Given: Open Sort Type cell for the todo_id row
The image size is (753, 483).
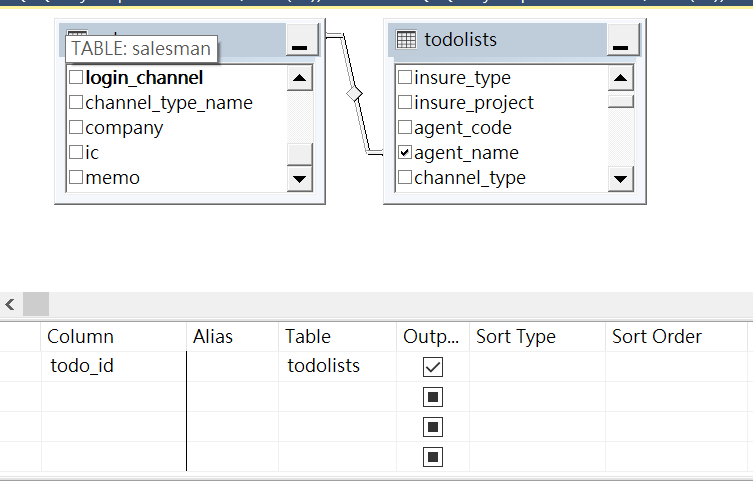Looking at the screenshot, I should (536, 367).
